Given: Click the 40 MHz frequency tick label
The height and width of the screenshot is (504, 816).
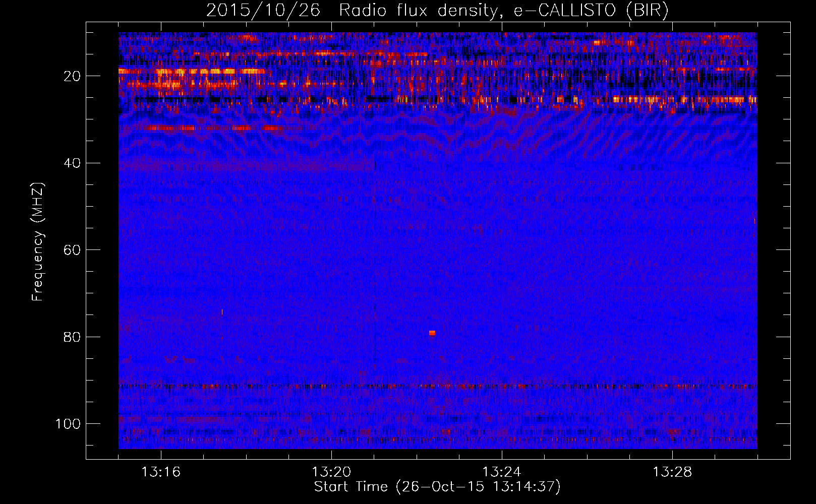Looking at the screenshot, I should 72,163.
